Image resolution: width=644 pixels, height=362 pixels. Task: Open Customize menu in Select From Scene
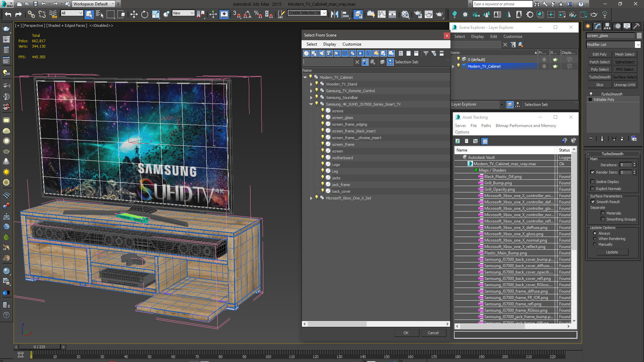coord(352,44)
